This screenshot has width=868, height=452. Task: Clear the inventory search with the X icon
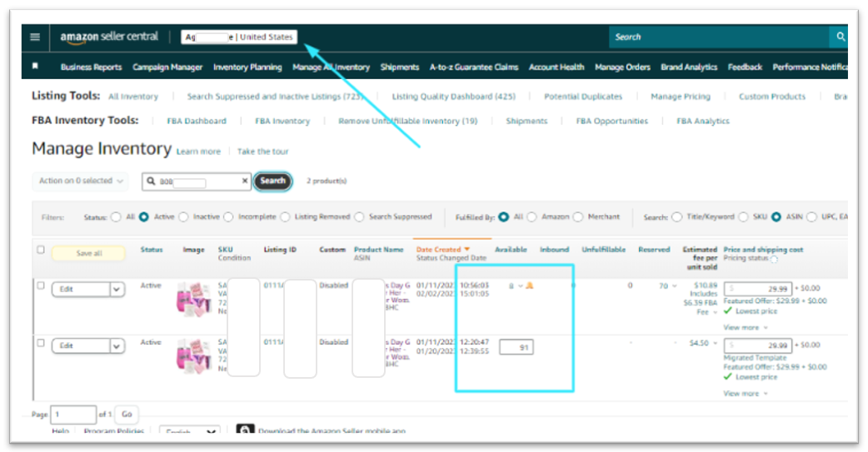(x=245, y=181)
